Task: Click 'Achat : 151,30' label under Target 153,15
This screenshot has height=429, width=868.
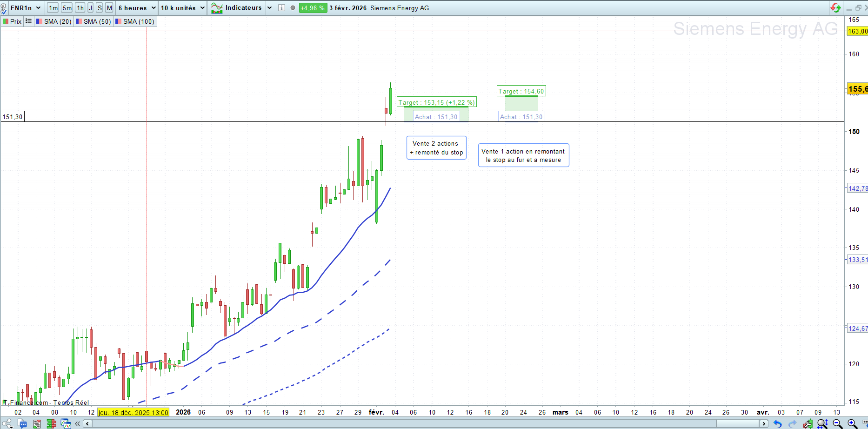Action: (x=436, y=117)
